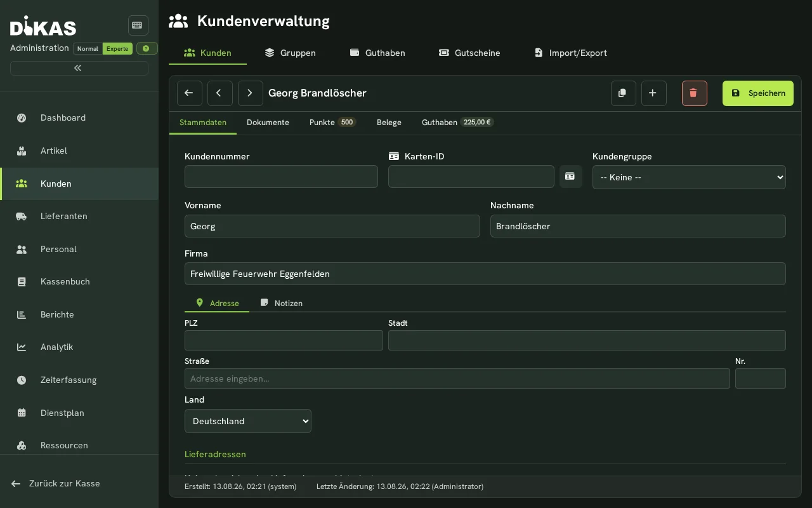The width and height of the screenshot is (812, 508).
Task: Open Zeiterfassung from the sidebar
Action: click(79, 380)
